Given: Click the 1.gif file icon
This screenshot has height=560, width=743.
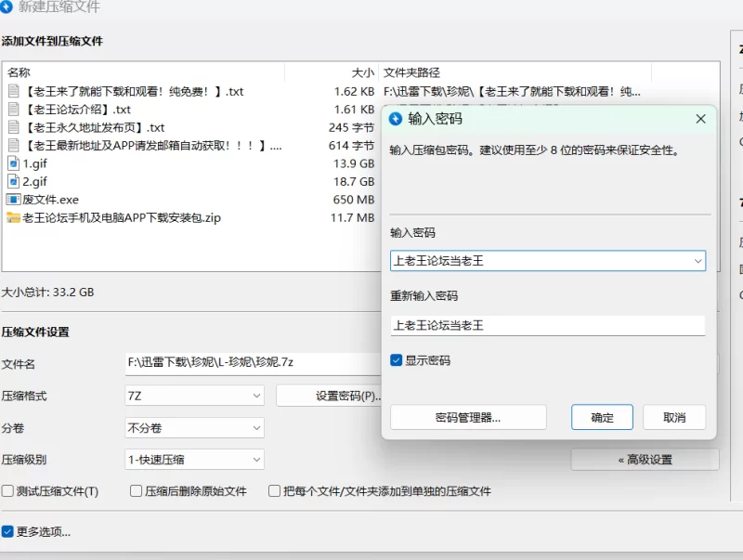Looking at the screenshot, I should [14, 163].
